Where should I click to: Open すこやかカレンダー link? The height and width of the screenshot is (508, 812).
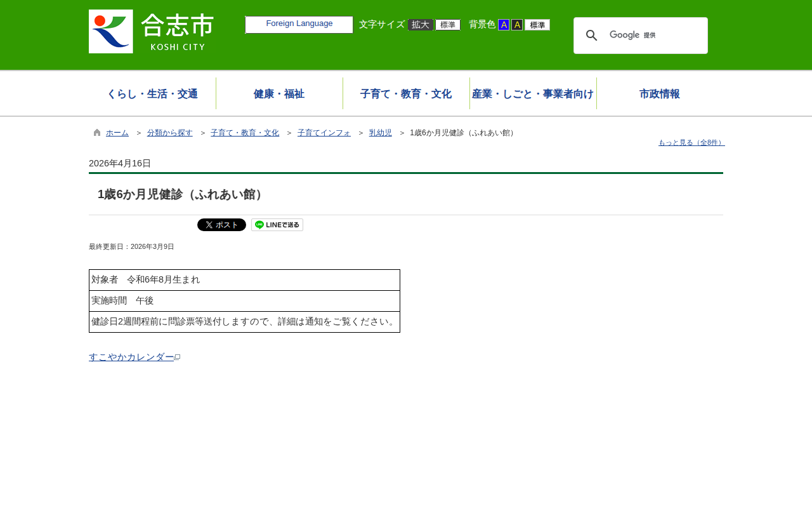point(131,357)
